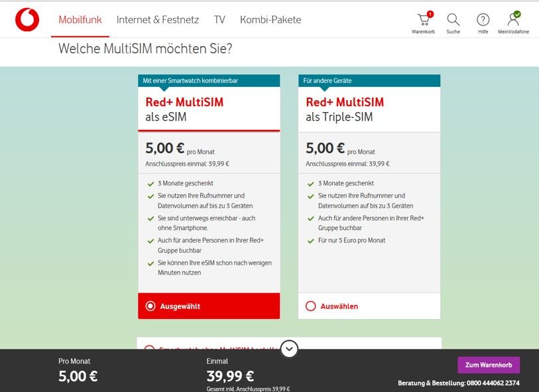Open the TV menu
Image resolution: width=539 pixels, height=392 pixels.
pos(219,20)
